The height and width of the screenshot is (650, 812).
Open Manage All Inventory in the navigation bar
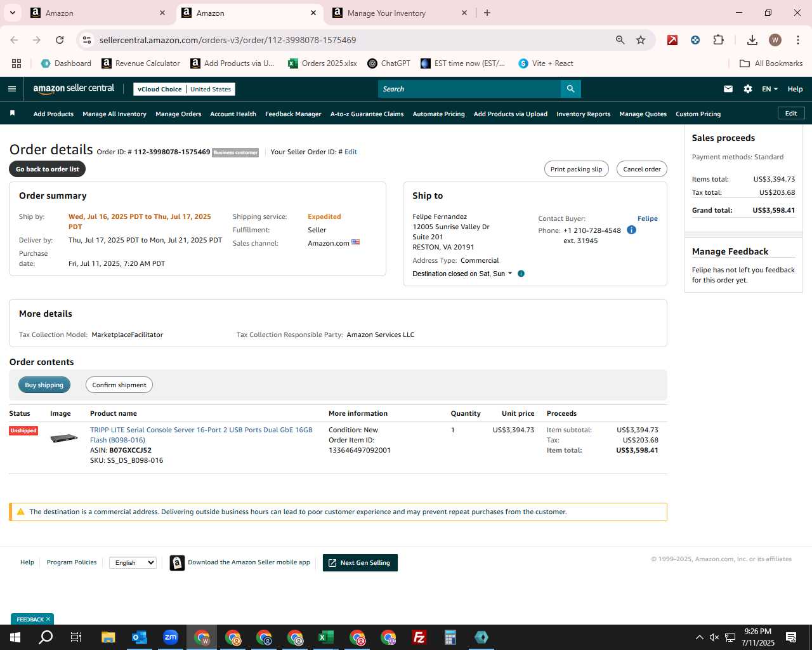(114, 114)
